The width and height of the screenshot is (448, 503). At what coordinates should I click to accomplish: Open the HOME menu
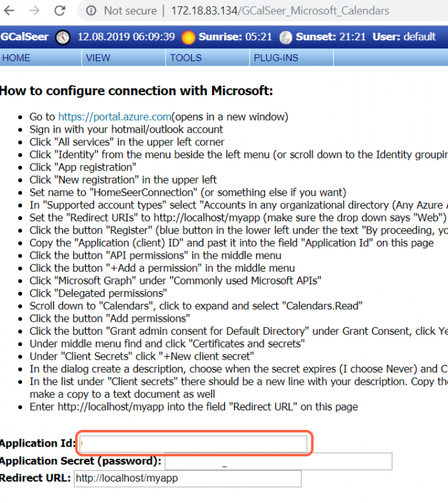point(16,58)
